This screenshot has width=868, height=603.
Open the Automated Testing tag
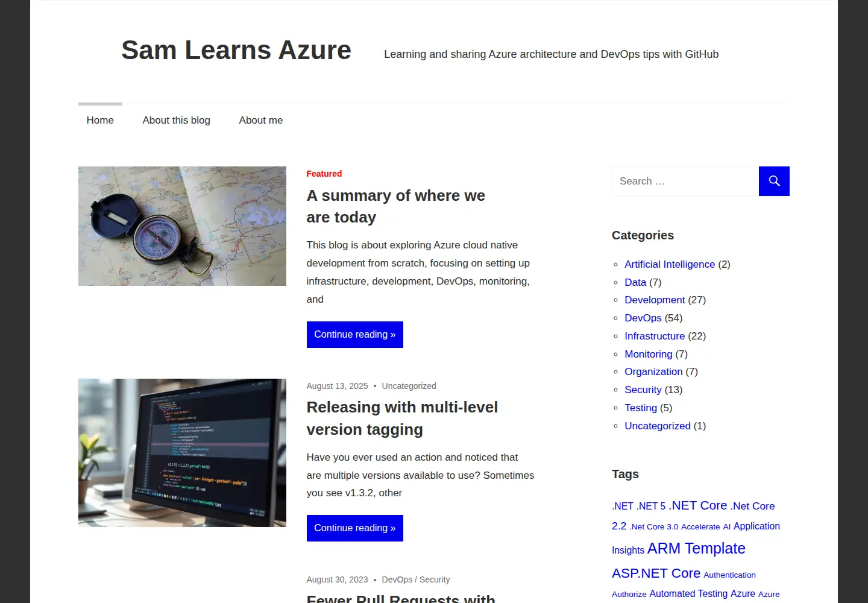pyautogui.click(x=688, y=594)
